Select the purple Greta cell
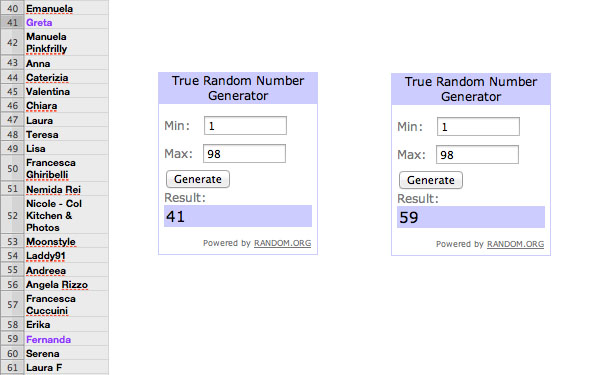The height and width of the screenshot is (375, 600). pos(66,22)
